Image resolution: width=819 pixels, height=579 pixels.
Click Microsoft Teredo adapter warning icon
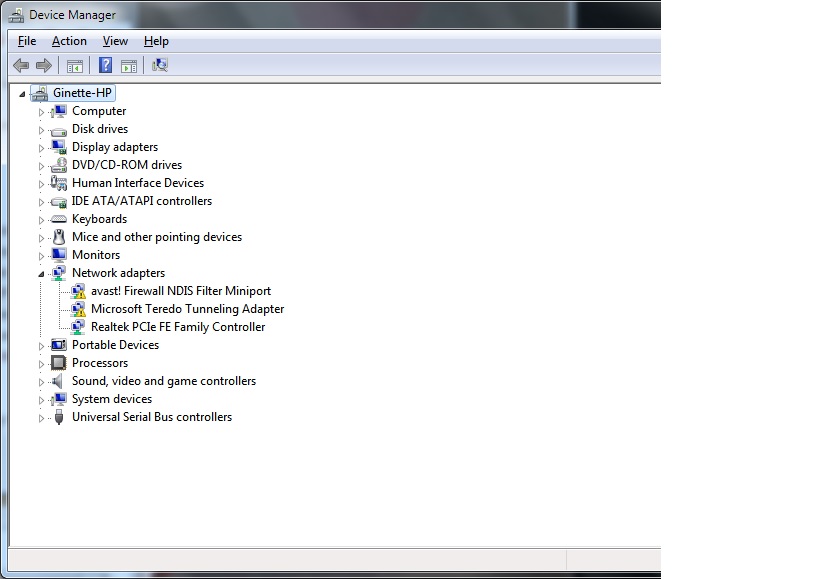(x=78, y=309)
